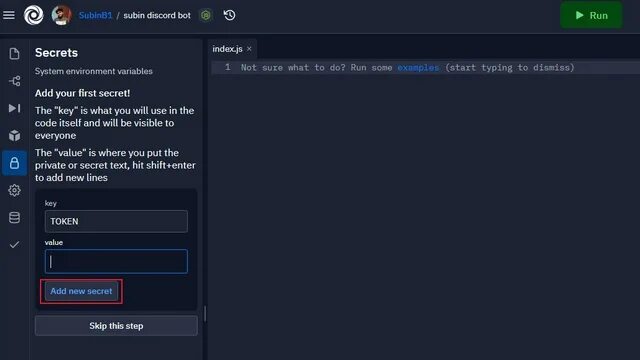Screen dimensions: 640x360
Task: Click Add new secret button
Action: 81,291
